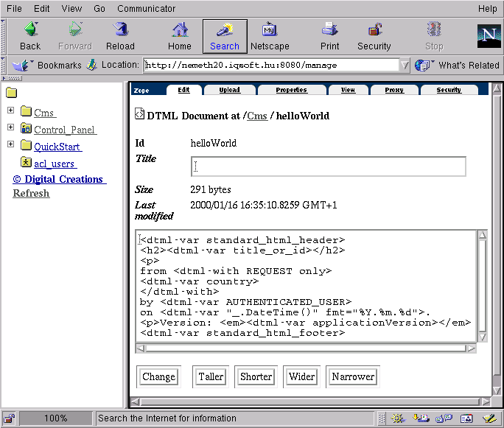
Task: Click the root folder icon in tree
Action: 11,93
